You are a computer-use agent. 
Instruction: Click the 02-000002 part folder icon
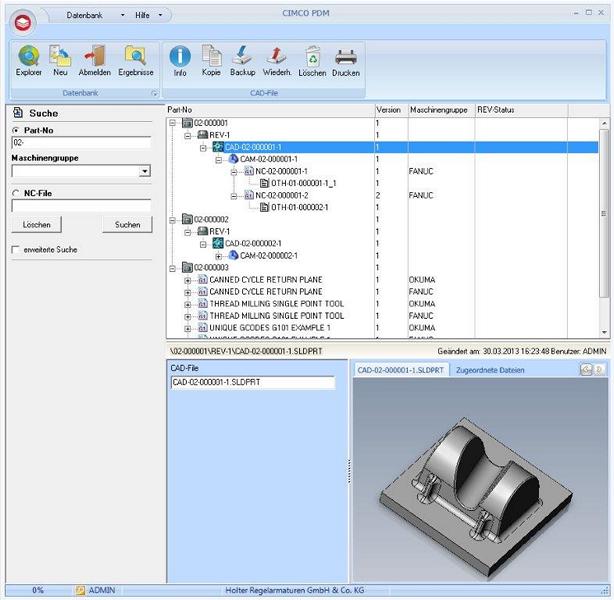click(x=187, y=219)
